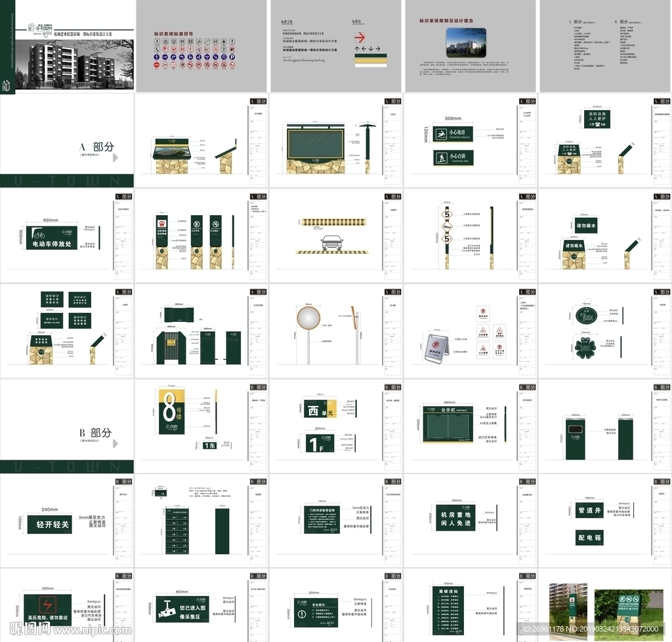Click the '管道井' sign

pyautogui.click(x=589, y=510)
